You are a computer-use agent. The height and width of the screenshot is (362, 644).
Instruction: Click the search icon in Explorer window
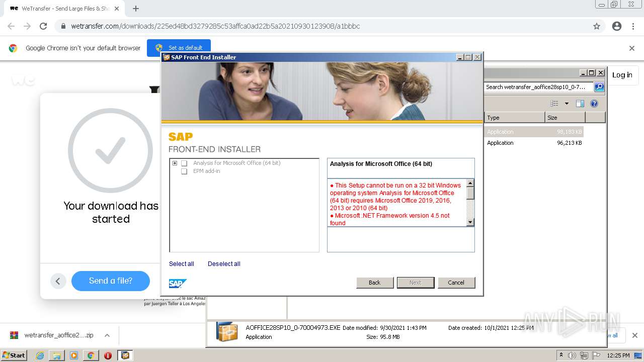(x=599, y=87)
